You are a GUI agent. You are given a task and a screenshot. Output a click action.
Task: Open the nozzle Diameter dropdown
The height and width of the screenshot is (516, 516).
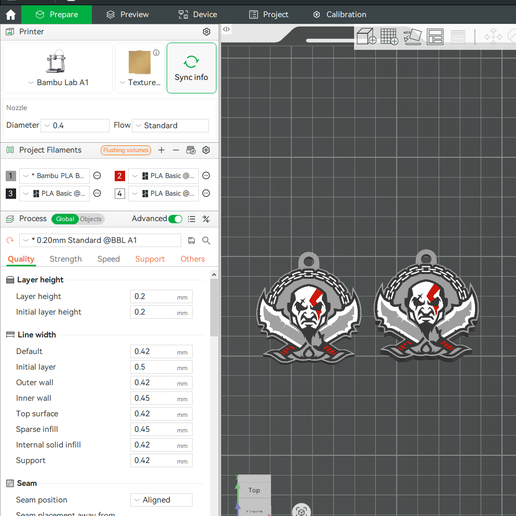tap(75, 126)
